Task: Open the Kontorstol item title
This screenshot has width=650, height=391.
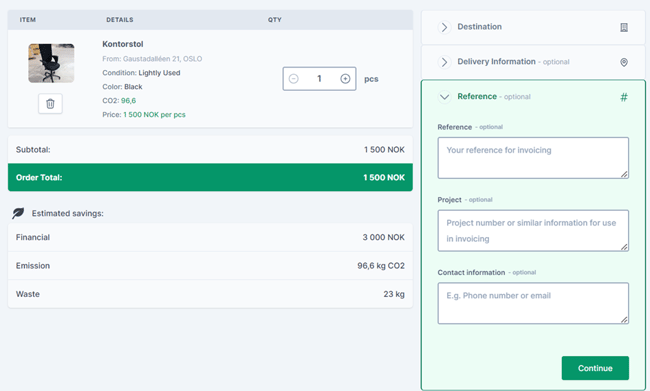Action: (123, 44)
